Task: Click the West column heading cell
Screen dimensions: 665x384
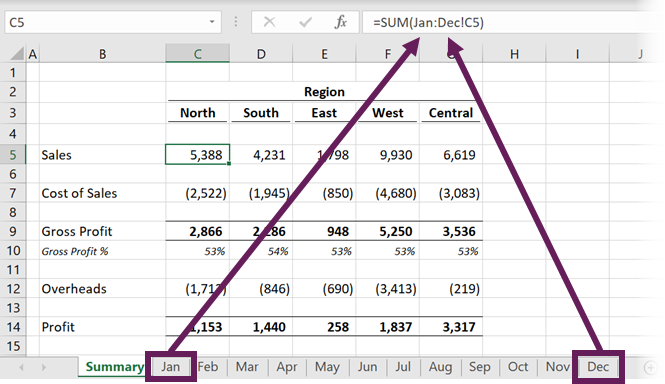Action: 388,113
